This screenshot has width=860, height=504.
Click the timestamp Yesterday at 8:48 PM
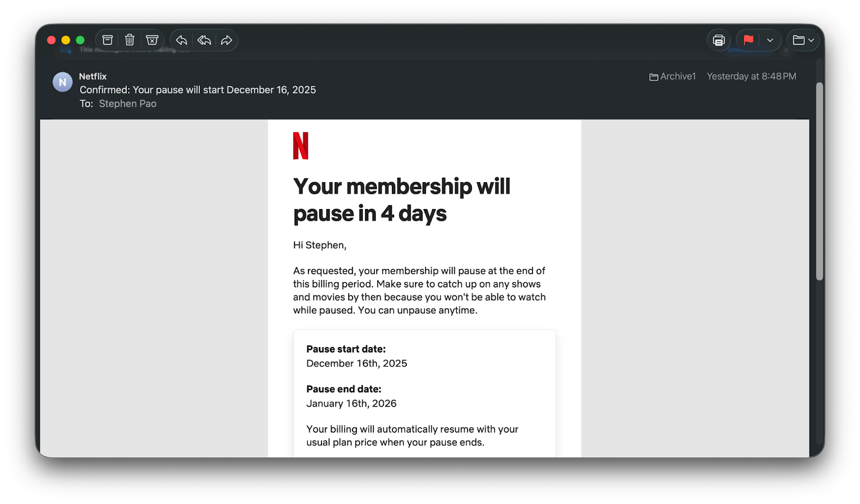[751, 76]
